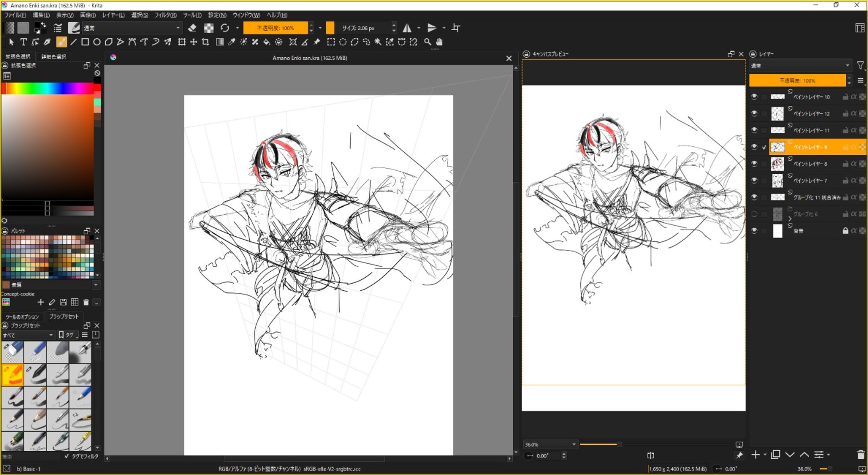Open the ウィンドウ(W) menu
This screenshot has height=475, width=868.
pyautogui.click(x=246, y=15)
